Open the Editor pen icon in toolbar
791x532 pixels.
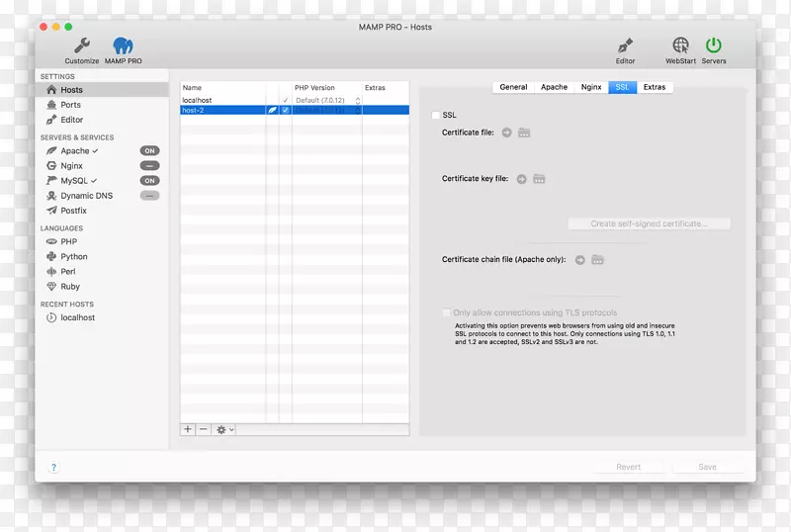[625, 45]
